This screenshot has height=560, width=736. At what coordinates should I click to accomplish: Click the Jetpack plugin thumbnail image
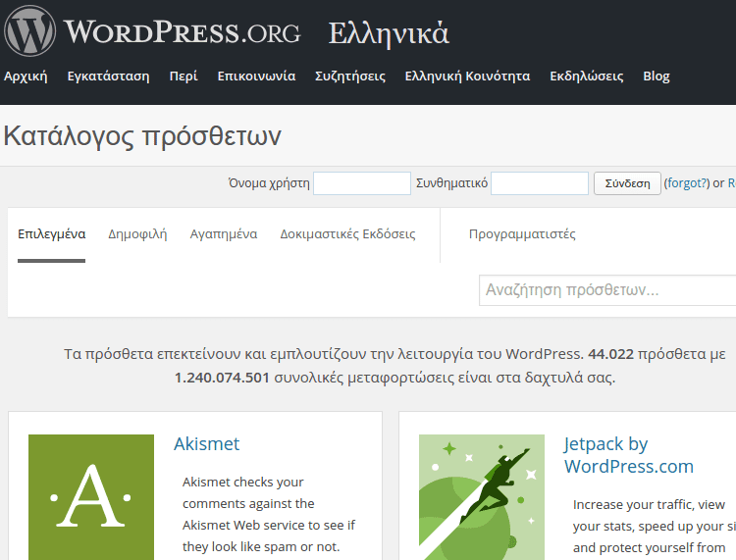[x=482, y=497]
